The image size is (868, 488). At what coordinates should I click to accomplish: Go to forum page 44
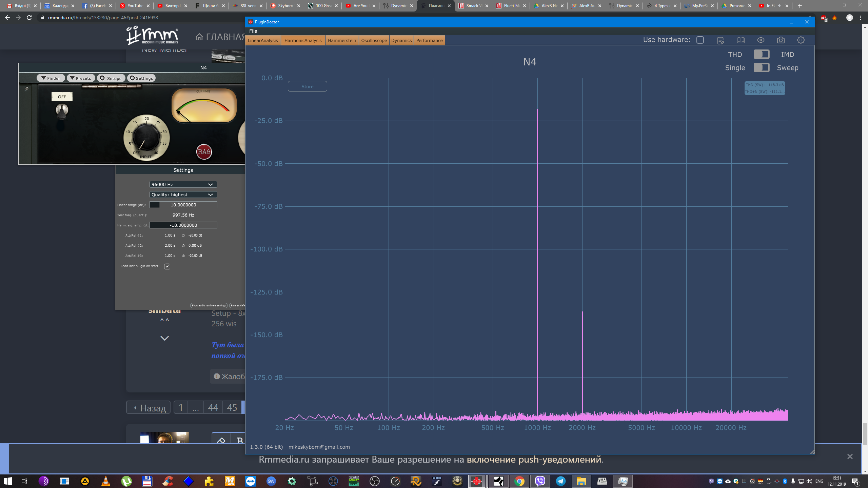(213, 407)
